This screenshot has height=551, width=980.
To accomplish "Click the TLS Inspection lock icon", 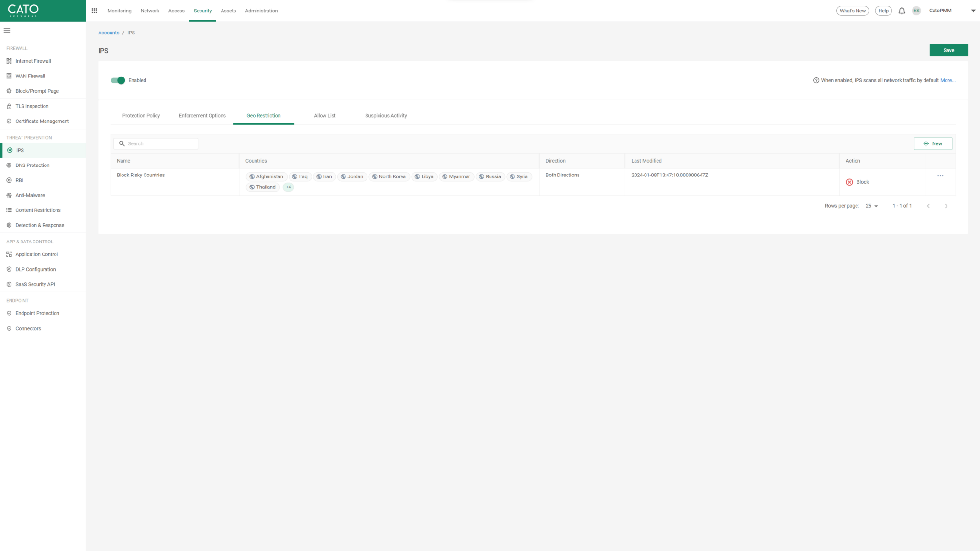I will pos(9,106).
